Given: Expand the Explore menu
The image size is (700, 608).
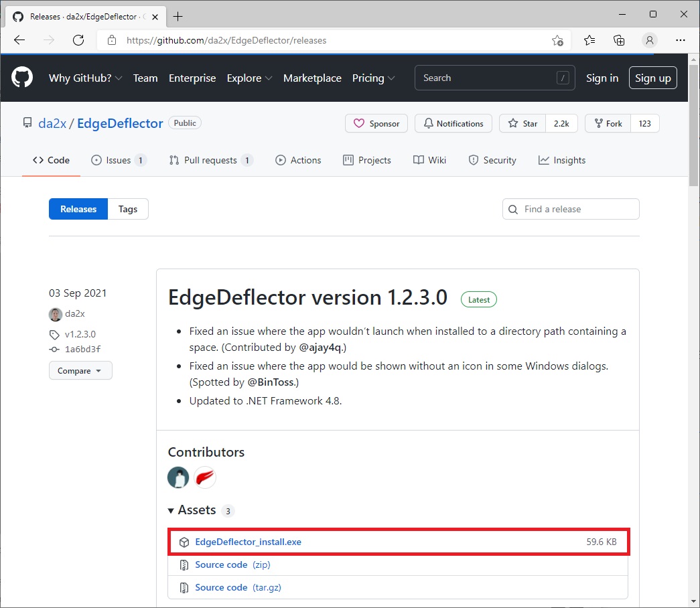Looking at the screenshot, I should pos(249,78).
